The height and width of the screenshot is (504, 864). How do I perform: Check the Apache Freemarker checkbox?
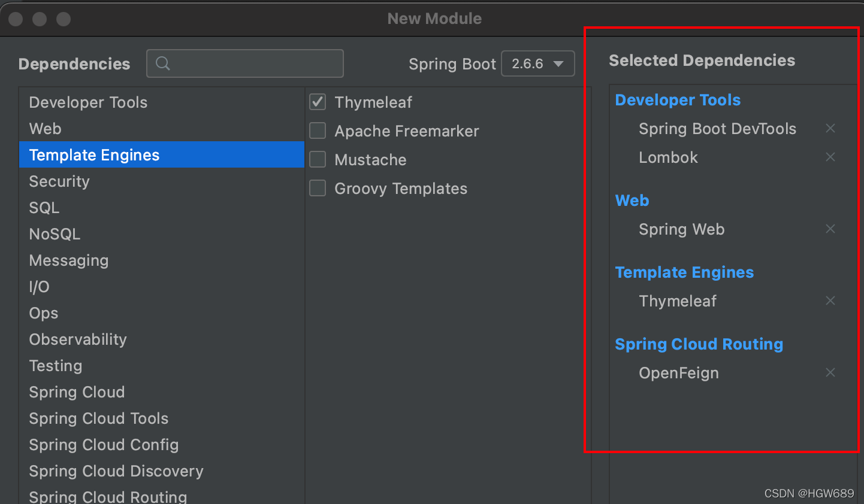[318, 130]
